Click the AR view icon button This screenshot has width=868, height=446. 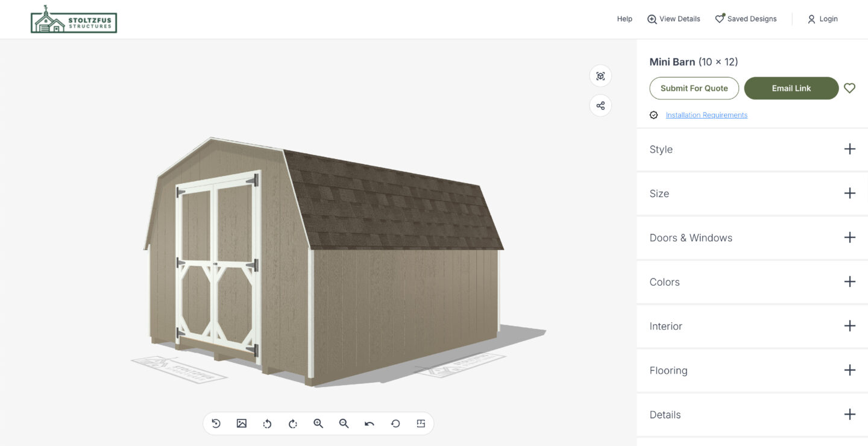[600, 76]
